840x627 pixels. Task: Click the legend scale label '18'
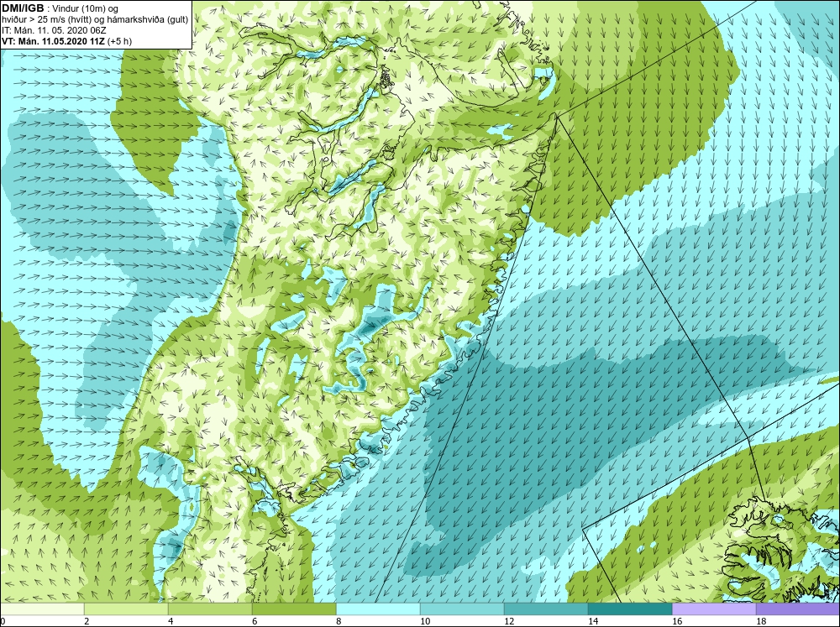pyautogui.click(x=761, y=621)
